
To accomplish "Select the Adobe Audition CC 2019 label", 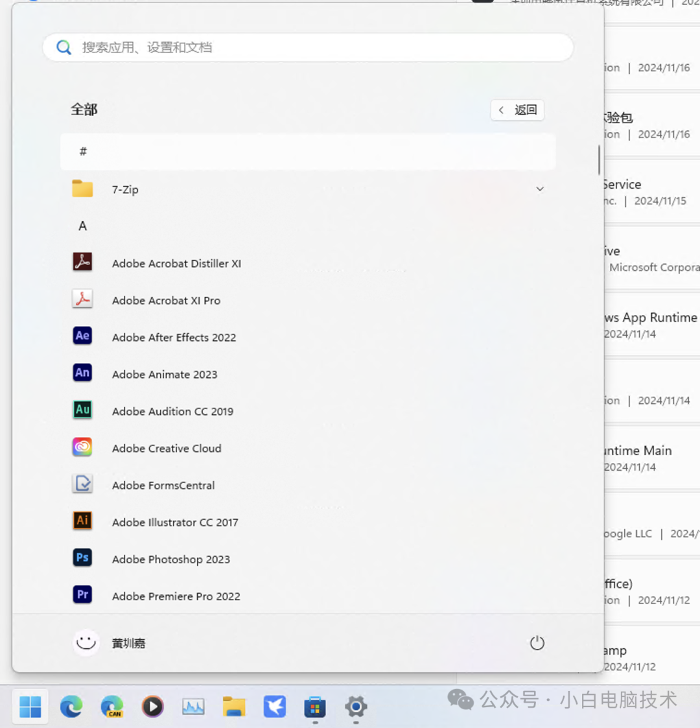I will click(172, 412).
